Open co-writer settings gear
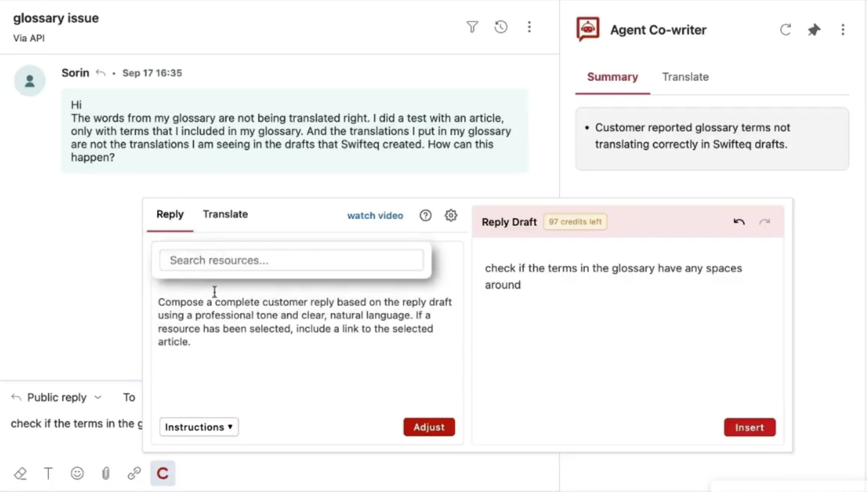This screenshot has height=492, width=868. click(451, 215)
